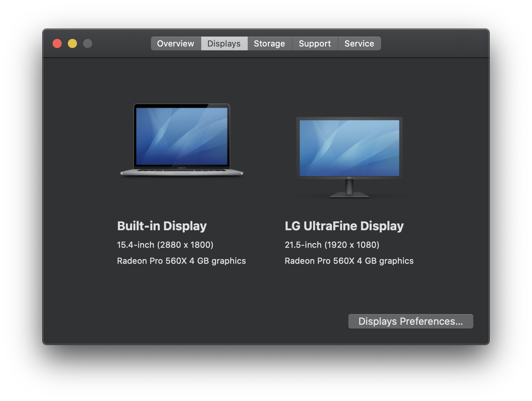Click the Built-in Display heading
Viewport: 532px width, 401px height.
[x=162, y=226]
